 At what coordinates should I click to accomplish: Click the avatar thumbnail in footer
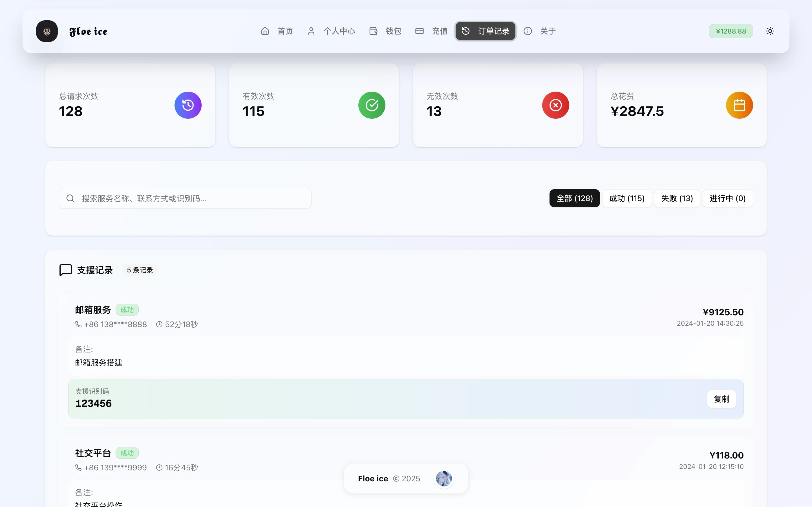pyautogui.click(x=444, y=479)
